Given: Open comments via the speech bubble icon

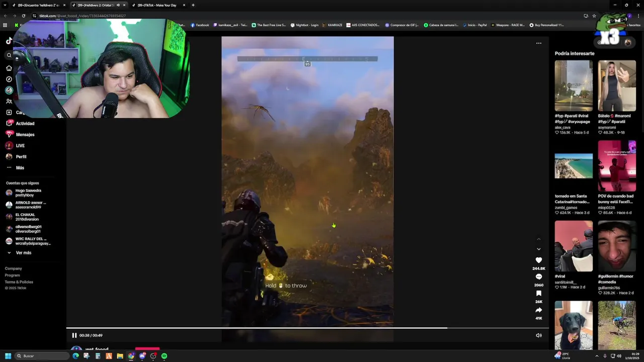Looking at the screenshot, I should point(538,277).
